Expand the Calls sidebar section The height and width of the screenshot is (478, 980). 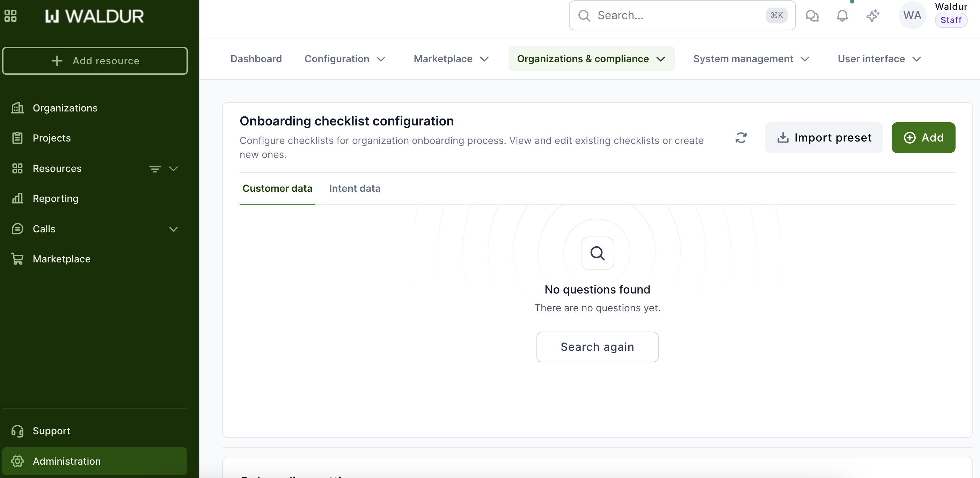174,229
